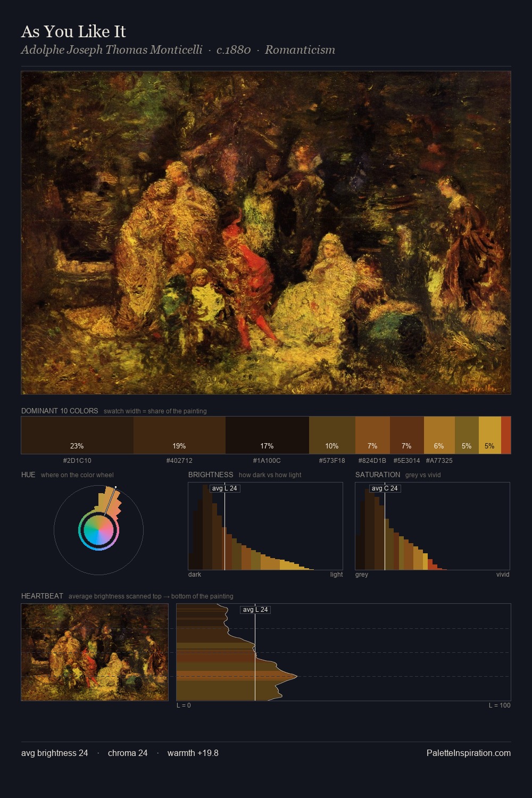This screenshot has width=532, height=798.
Task: Select the narrow red-orange swatch at the palette end
Action: (506, 435)
